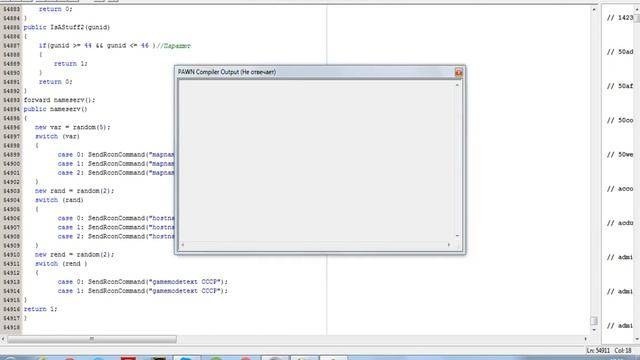Click the compiler output horizontal scrollbar left arrow

(x=182, y=245)
